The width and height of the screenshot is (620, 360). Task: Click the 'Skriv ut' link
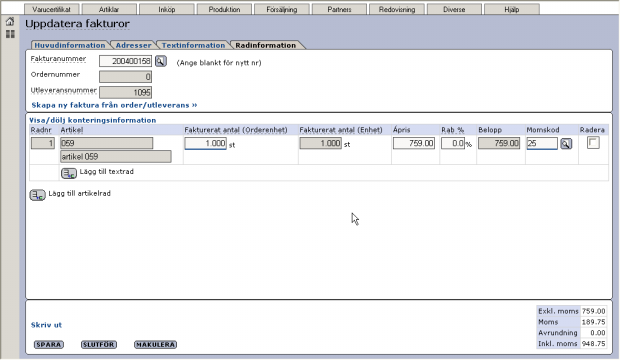(x=46, y=325)
